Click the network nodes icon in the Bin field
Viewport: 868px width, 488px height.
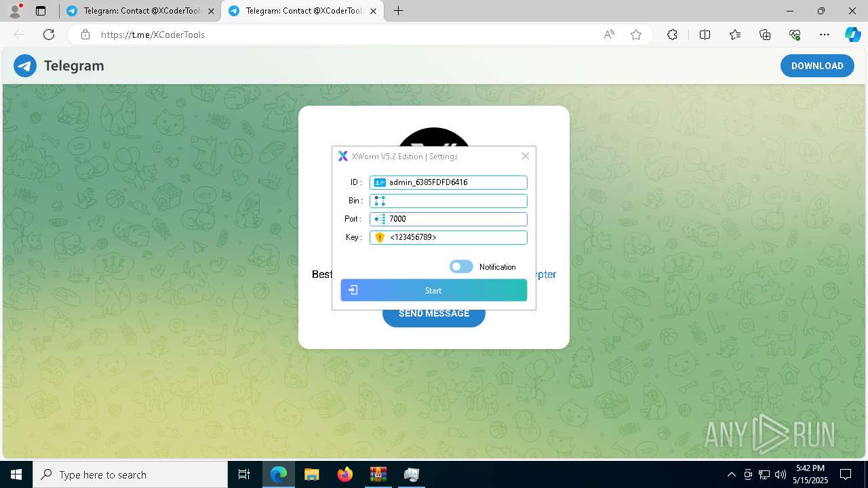(x=380, y=201)
